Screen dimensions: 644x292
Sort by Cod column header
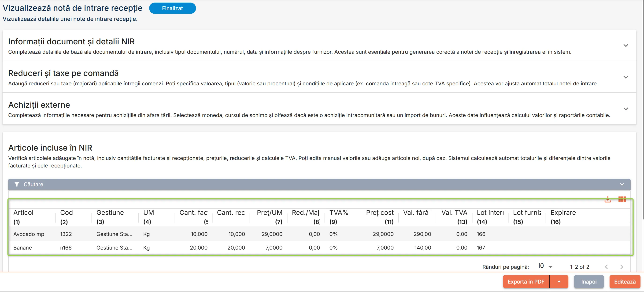[67, 213]
